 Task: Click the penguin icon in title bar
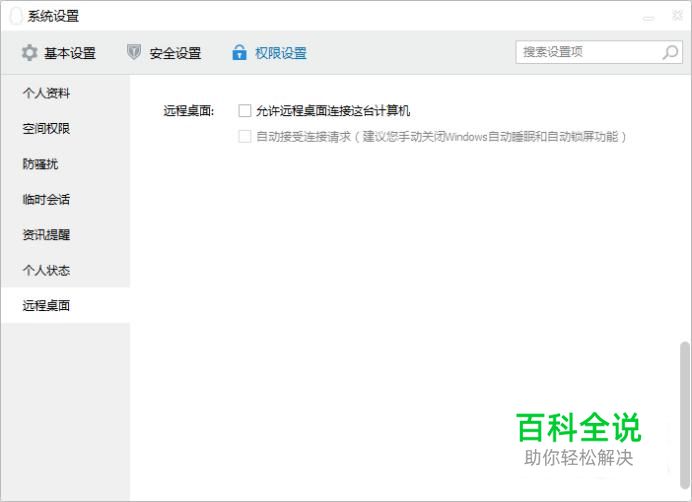(16, 16)
